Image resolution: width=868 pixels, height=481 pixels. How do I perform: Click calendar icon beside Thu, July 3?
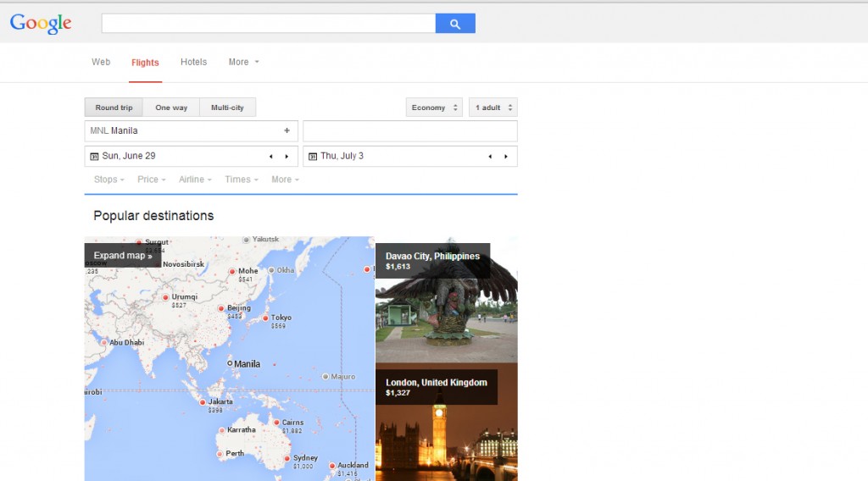pos(313,157)
